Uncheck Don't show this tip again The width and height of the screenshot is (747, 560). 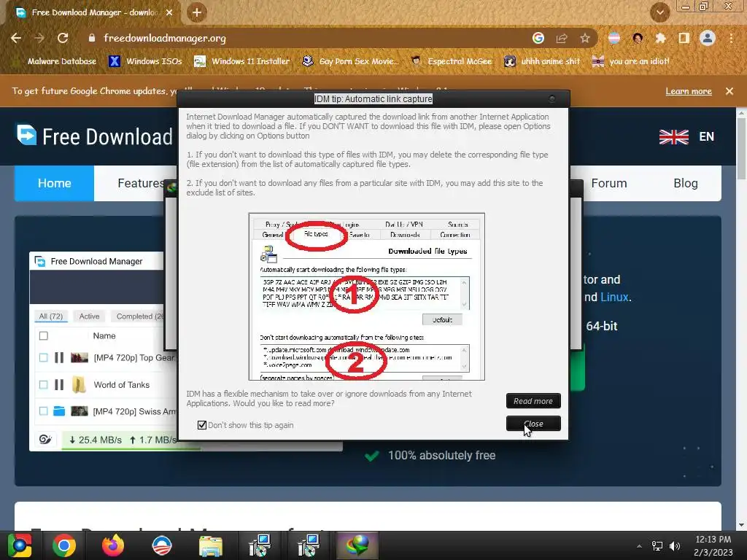(x=202, y=425)
